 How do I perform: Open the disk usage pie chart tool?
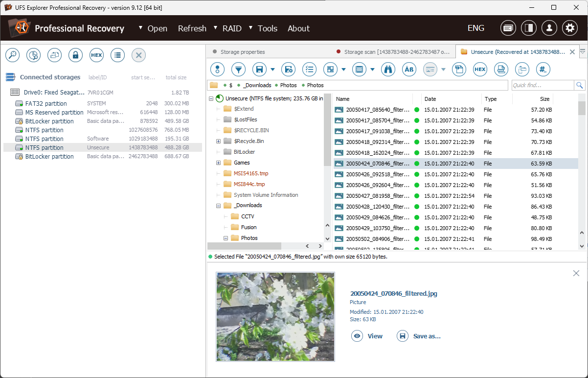pyautogui.click(x=33, y=55)
